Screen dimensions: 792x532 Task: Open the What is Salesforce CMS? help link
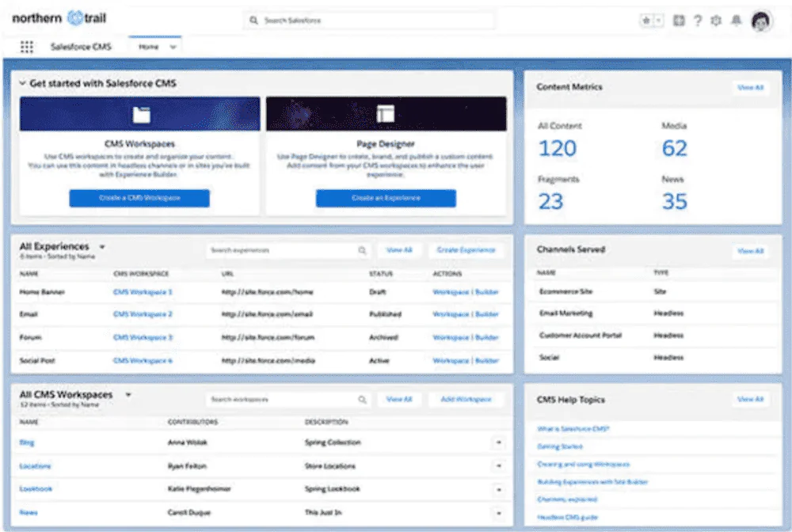(x=573, y=429)
